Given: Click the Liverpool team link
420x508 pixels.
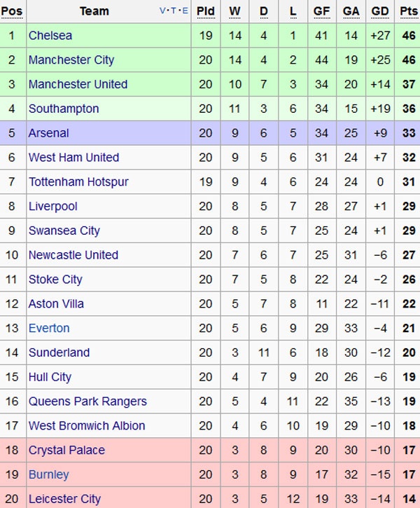Looking at the screenshot, I should coord(53,207).
